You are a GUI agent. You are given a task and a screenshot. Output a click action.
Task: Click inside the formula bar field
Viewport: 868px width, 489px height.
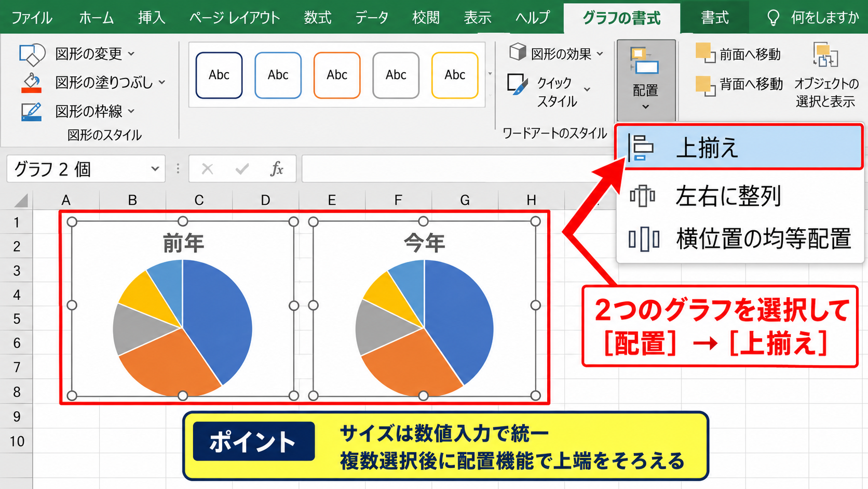[458, 169]
